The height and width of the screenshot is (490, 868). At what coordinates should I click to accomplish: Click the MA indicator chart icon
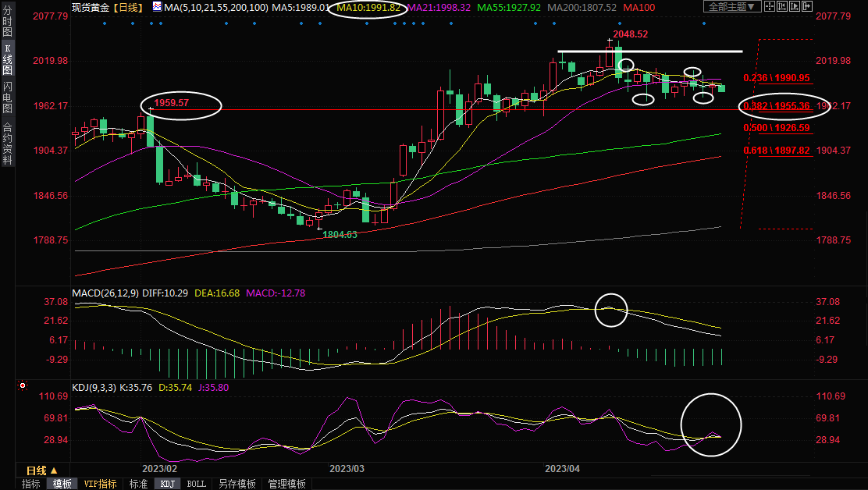[x=157, y=7]
